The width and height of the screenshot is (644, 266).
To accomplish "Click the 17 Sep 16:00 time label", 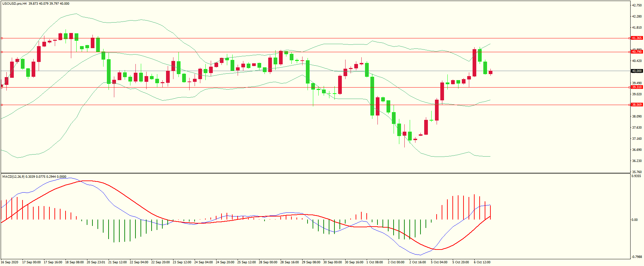I will click(53, 262).
